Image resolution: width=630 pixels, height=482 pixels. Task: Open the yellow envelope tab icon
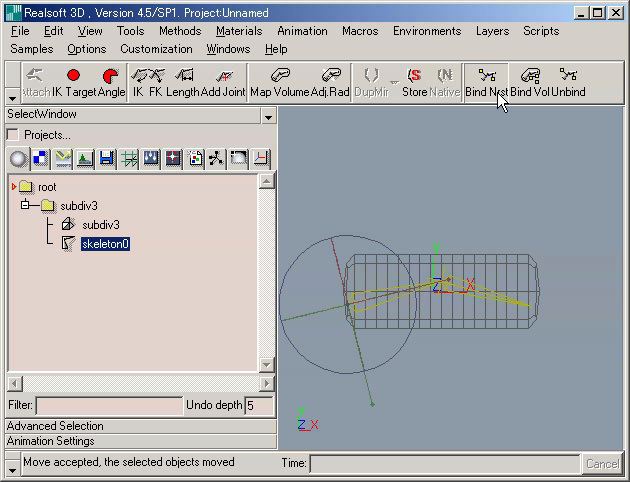coord(63,159)
